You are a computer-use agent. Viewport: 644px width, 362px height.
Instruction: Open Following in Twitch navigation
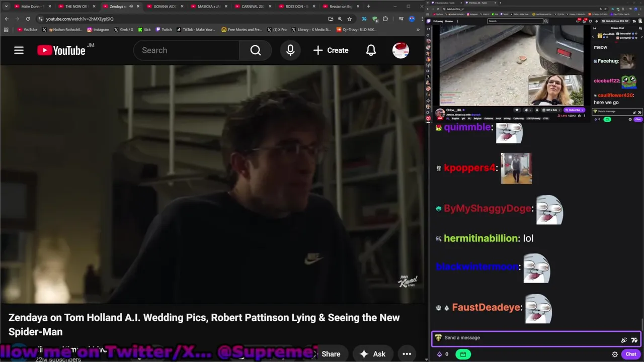pos(438,21)
